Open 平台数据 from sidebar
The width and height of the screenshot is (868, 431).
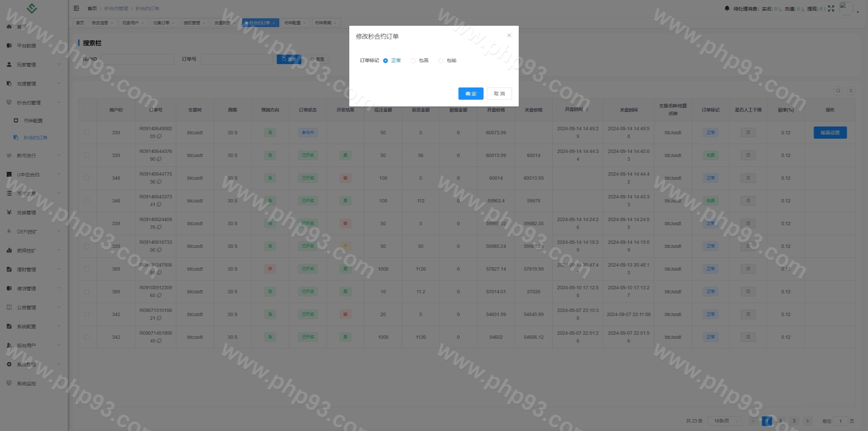tap(26, 45)
